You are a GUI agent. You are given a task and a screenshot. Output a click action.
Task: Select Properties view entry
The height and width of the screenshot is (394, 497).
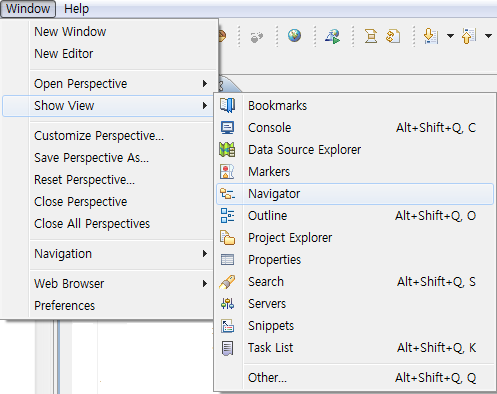coord(355,260)
